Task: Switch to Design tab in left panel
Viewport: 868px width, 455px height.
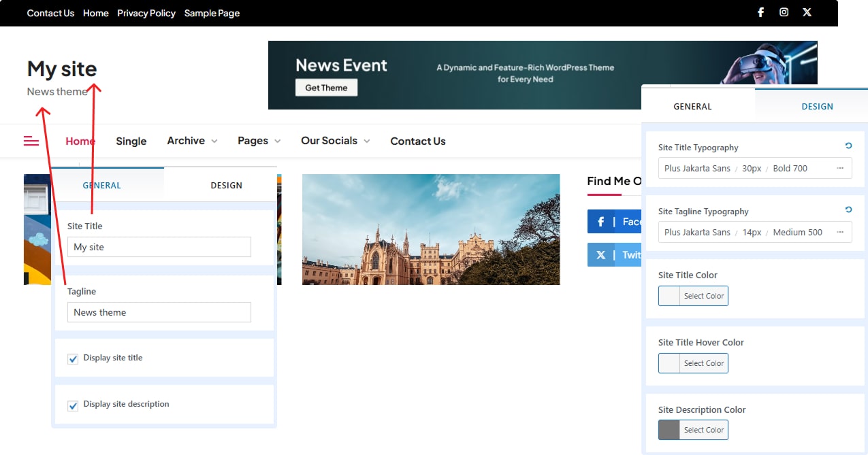Action: (x=226, y=185)
